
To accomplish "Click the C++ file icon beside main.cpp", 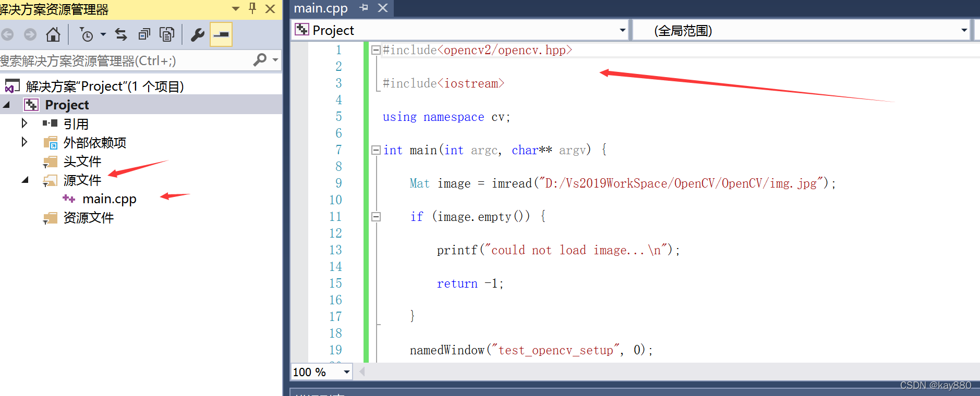I will click(x=69, y=199).
